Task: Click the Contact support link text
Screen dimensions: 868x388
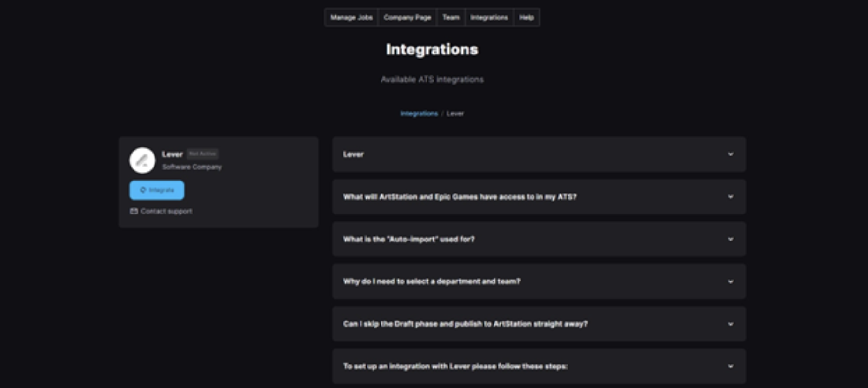Action: [x=166, y=211]
